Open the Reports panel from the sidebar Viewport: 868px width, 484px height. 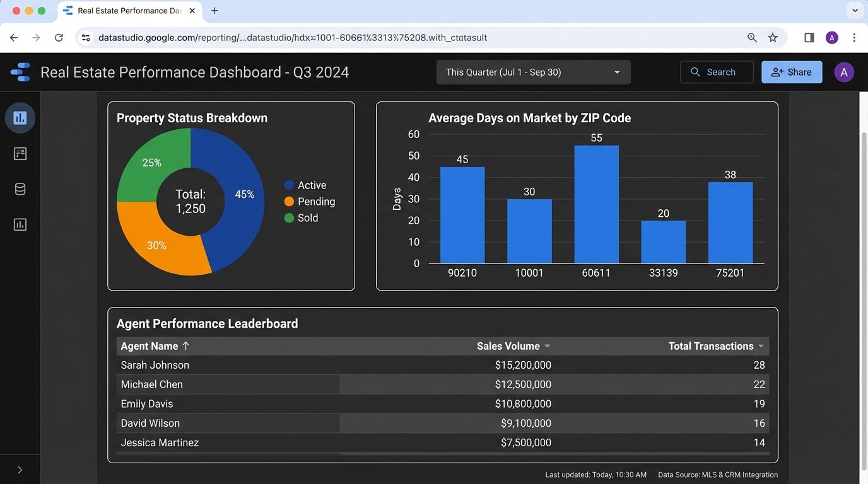20,153
